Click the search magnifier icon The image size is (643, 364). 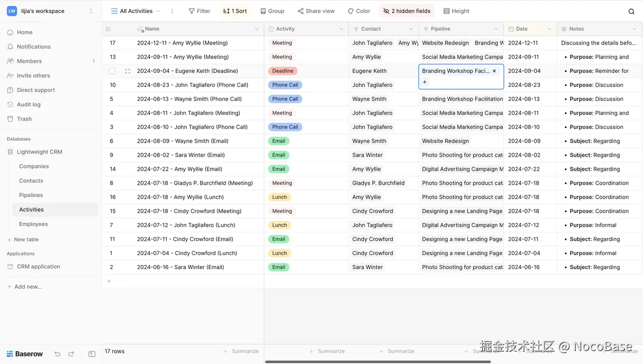tap(631, 11)
